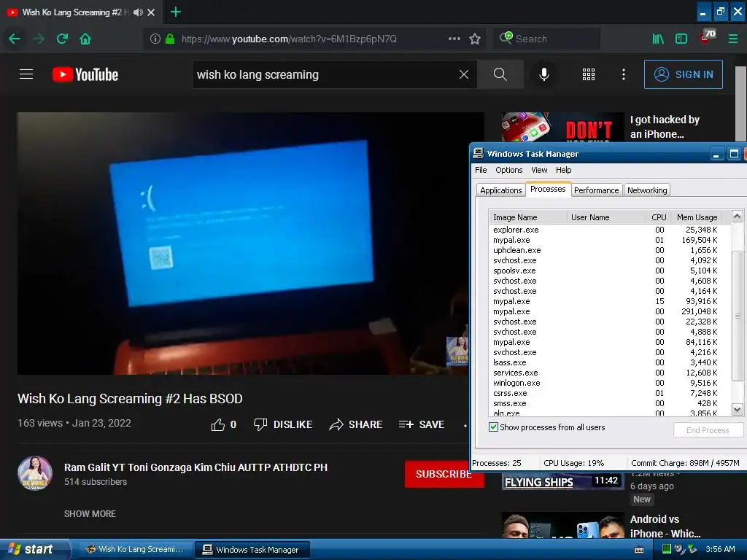
Task: Open page actions three-dot menu in address bar
Action: coord(454,39)
